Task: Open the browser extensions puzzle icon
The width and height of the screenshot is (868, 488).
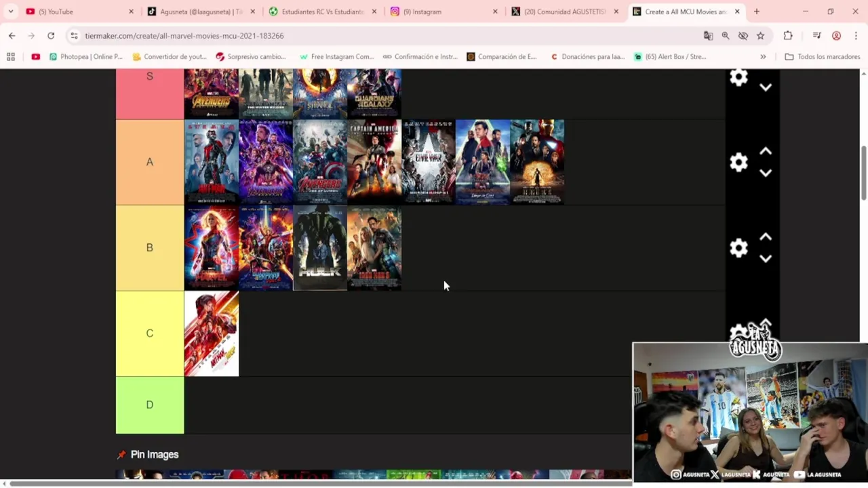Action: coord(788,36)
